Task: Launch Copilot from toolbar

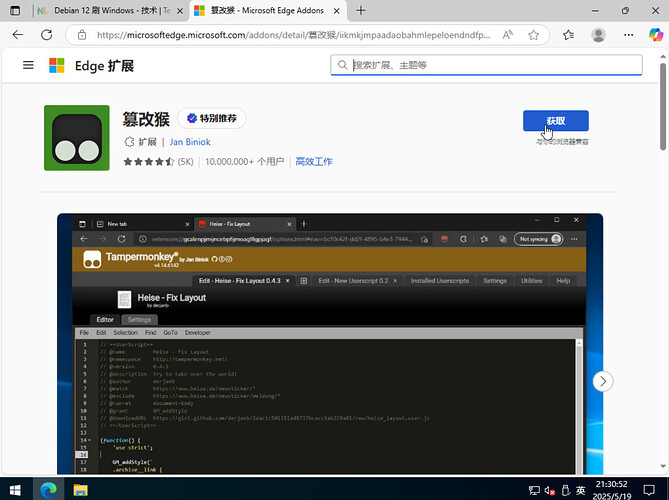Action: coord(656,35)
